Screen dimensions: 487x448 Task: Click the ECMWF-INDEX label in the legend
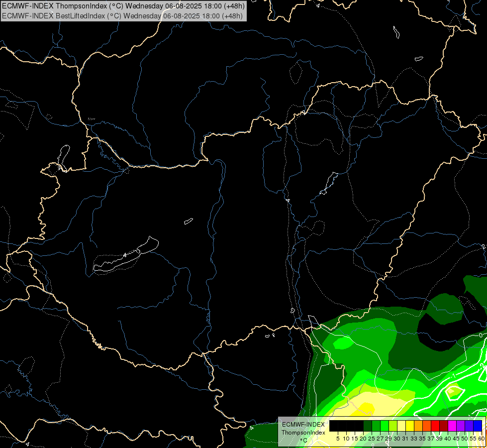pos(303,425)
